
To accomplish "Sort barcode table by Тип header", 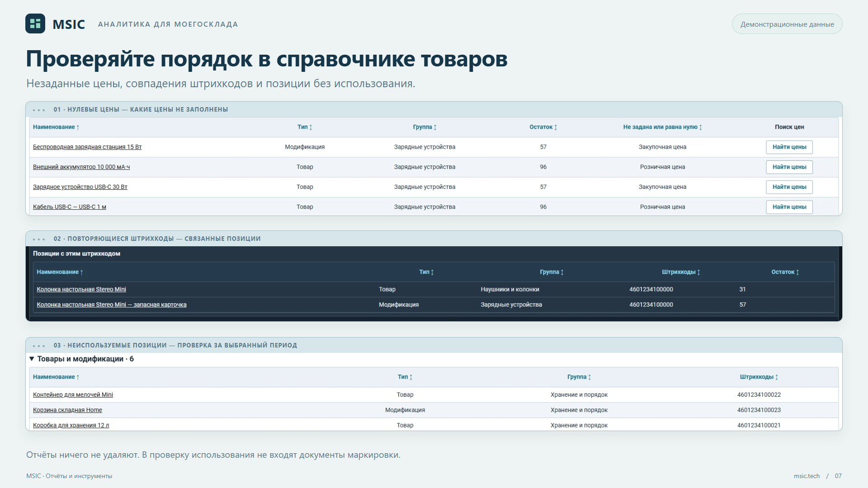I will [x=426, y=272].
